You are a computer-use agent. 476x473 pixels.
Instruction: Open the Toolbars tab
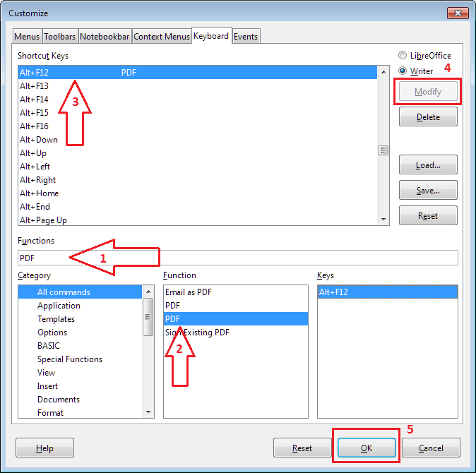(59, 37)
